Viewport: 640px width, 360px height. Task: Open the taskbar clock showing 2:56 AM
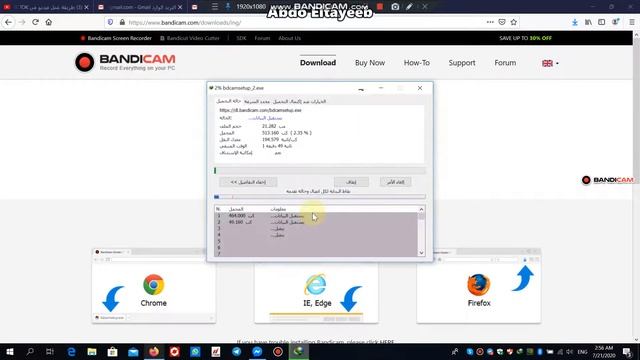tap(604, 351)
